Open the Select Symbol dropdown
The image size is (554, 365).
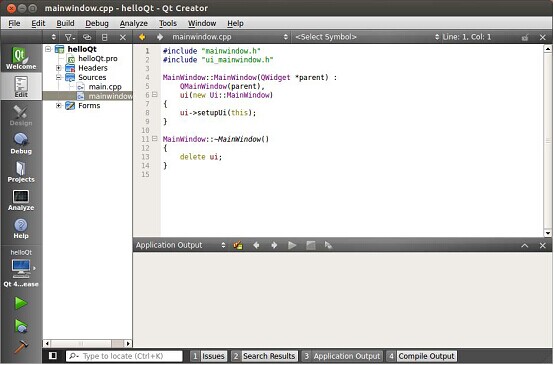pos(367,37)
